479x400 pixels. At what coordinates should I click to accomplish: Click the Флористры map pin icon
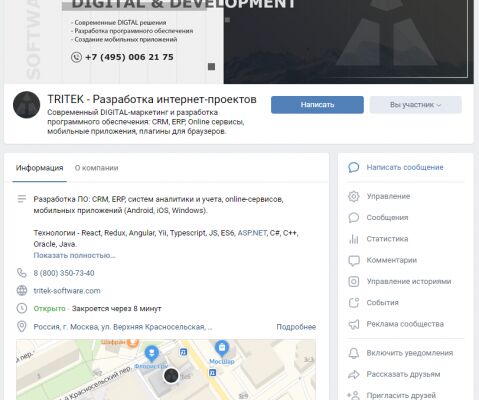152,354
